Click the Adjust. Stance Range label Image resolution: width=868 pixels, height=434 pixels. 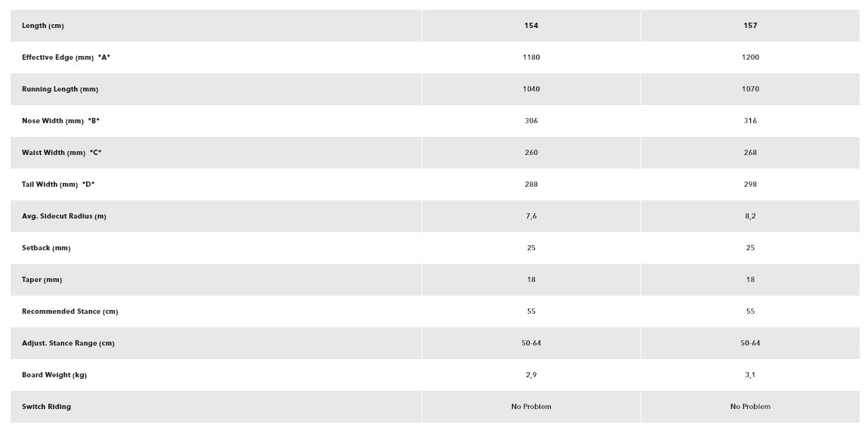(68, 343)
